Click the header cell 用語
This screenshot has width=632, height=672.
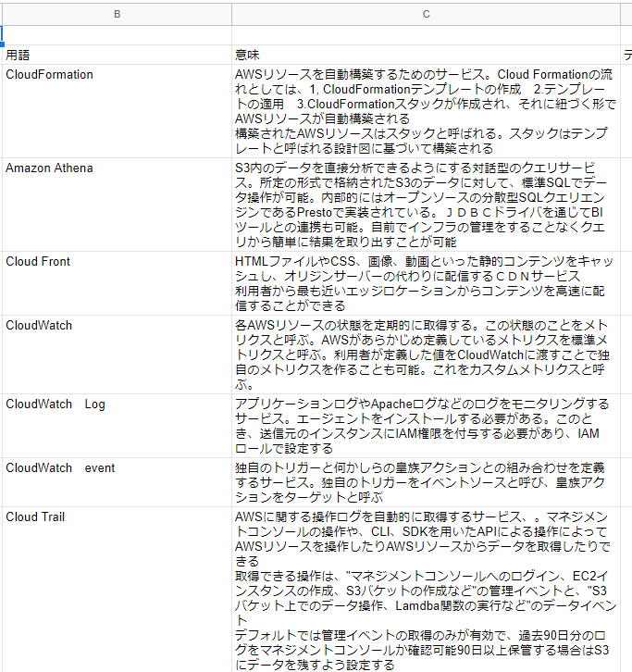117,55
